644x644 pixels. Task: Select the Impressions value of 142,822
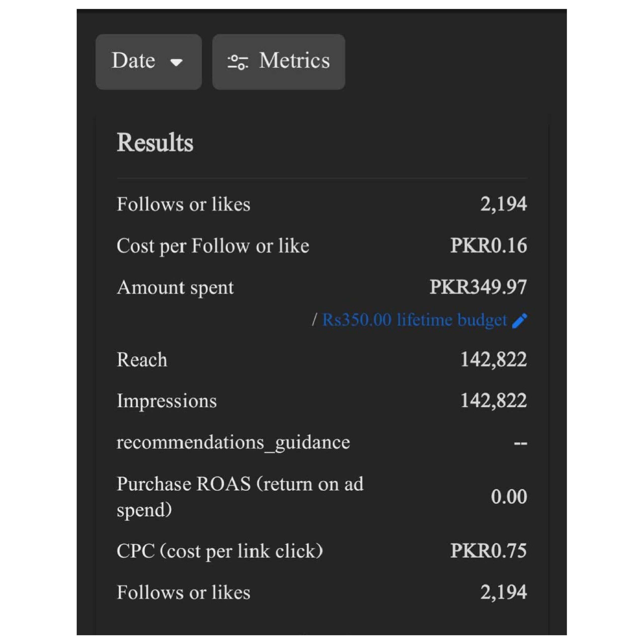pos(493,400)
